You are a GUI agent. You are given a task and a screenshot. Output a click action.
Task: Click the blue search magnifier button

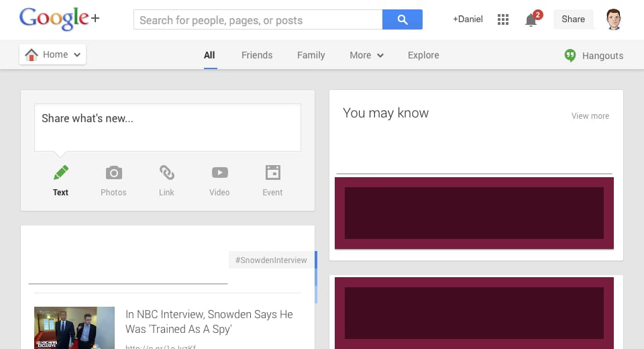click(402, 19)
